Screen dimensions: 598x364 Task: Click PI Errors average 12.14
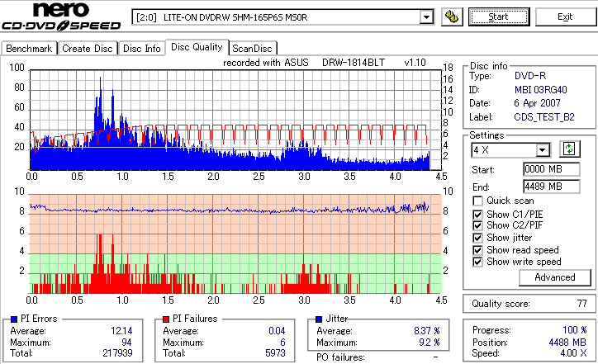(x=121, y=331)
